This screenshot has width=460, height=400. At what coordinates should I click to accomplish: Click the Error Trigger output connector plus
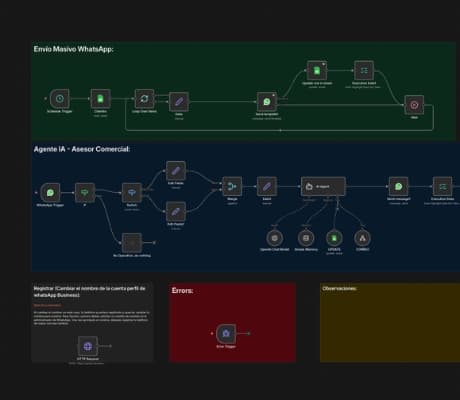[248, 333]
